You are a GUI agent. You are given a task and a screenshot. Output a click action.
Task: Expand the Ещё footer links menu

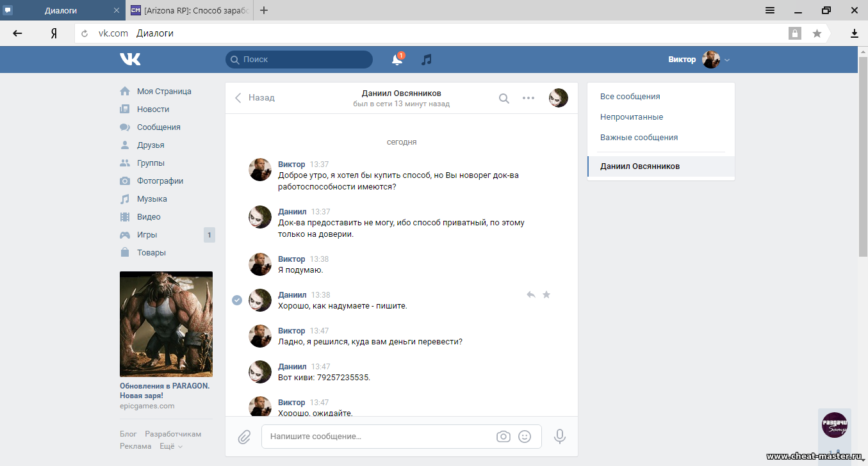click(x=171, y=446)
